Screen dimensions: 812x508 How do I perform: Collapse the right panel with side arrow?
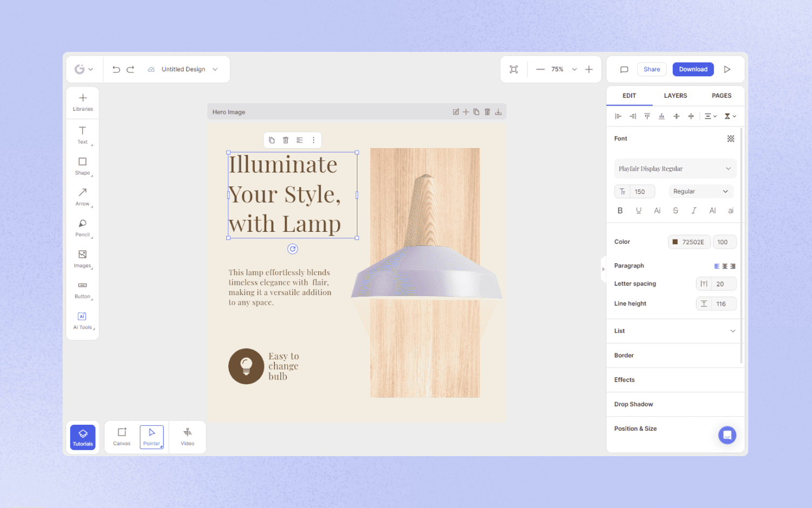coord(604,269)
